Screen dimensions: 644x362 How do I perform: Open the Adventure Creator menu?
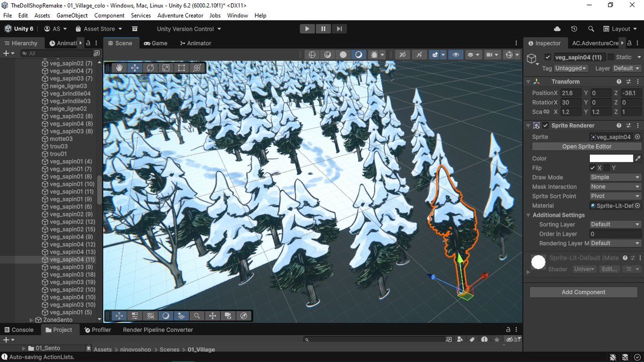point(180,16)
